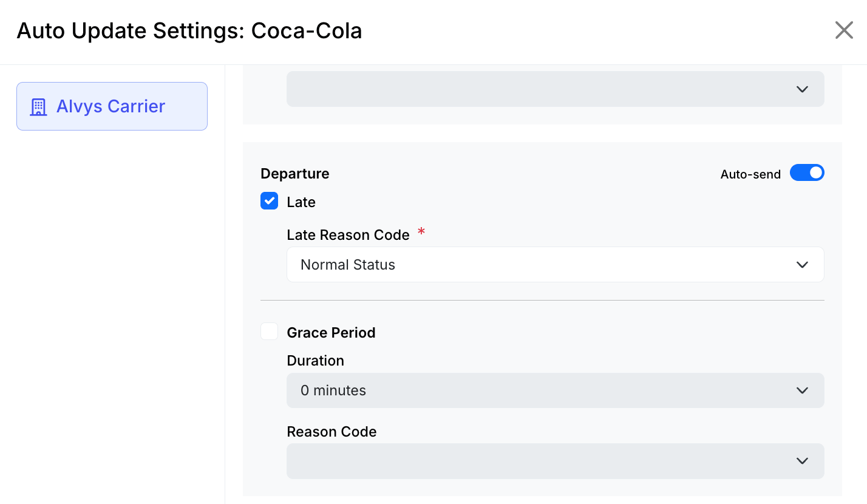Image resolution: width=867 pixels, height=504 pixels.
Task: Click the Grace Period label
Action: 331,333
